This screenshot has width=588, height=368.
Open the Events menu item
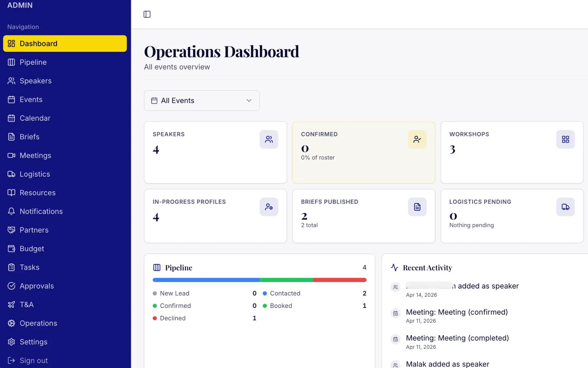pos(65,100)
